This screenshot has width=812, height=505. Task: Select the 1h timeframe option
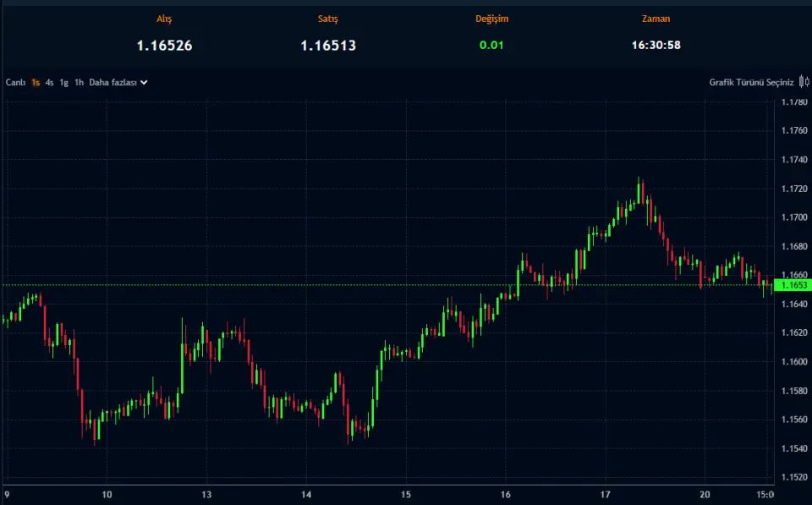point(79,82)
